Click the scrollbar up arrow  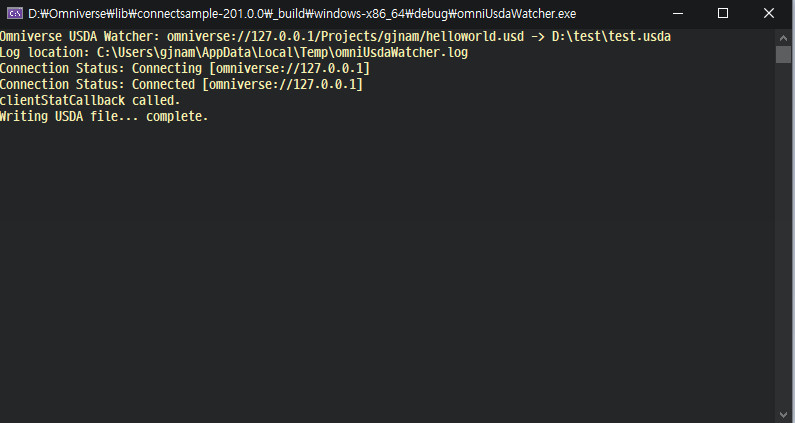pyautogui.click(x=783, y=37)
